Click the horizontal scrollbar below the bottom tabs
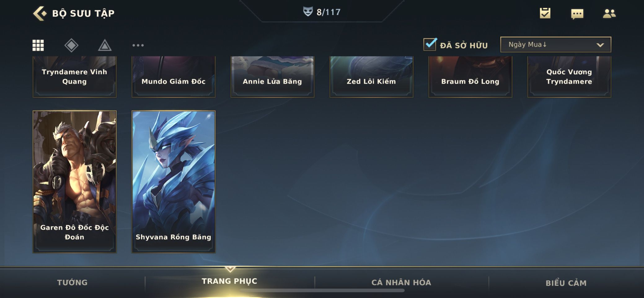 322,291
